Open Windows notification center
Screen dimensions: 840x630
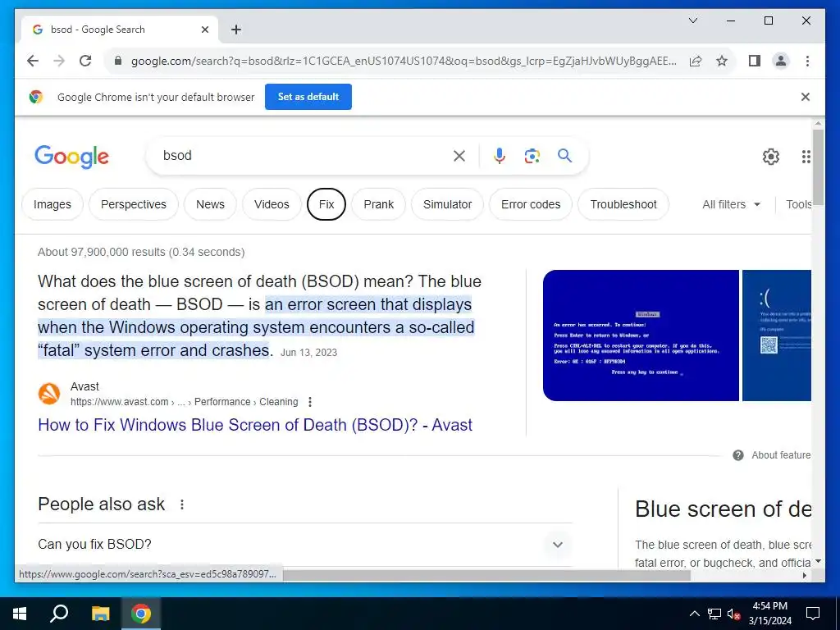813,614
